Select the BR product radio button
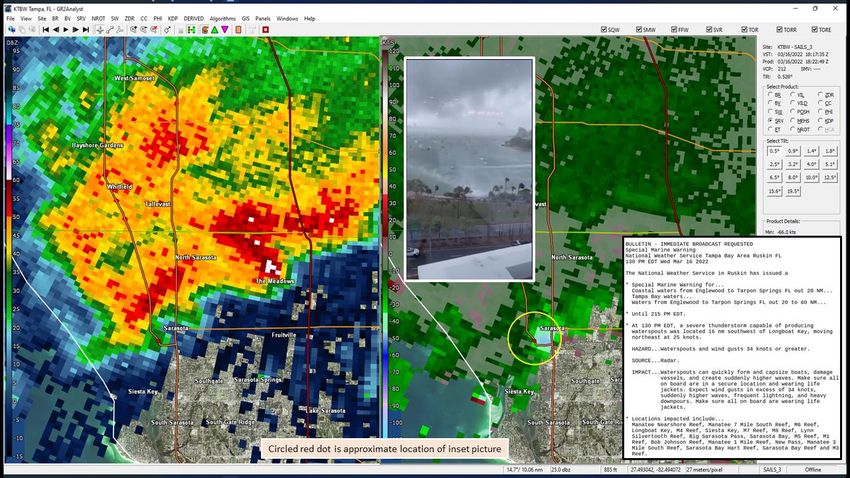The width and height of the screenshot is (850, 478). pyautogui.click(x=770, y=94)
